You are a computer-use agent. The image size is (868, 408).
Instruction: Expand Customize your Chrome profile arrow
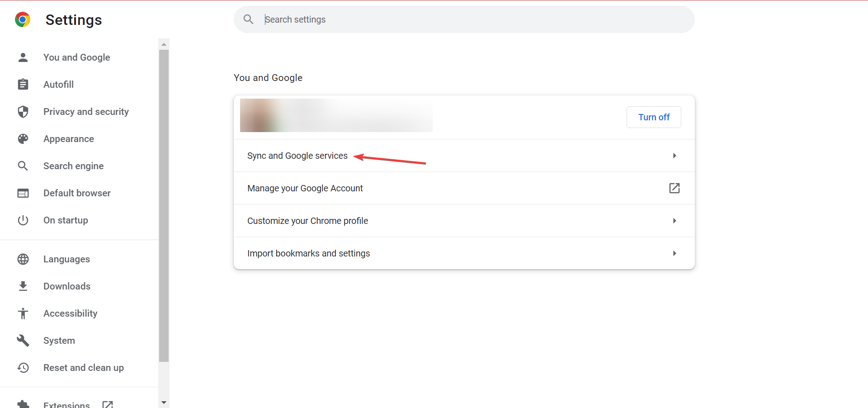(x=675, y=221)
